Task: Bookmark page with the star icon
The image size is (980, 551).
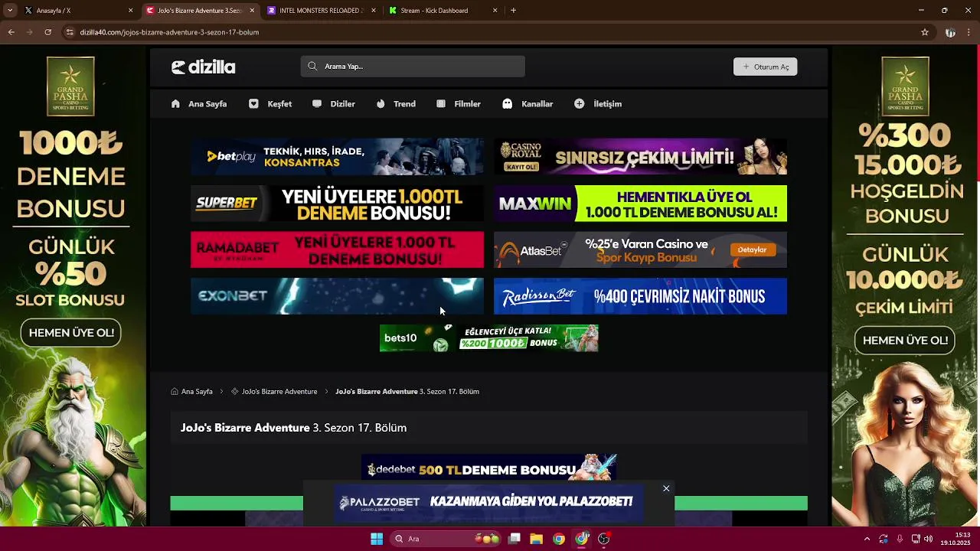Action: (x=925, y=32)
